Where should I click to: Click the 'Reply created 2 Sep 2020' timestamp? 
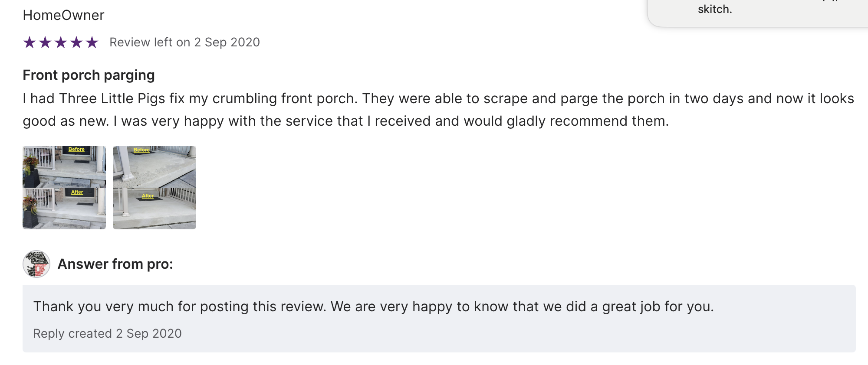107,333
